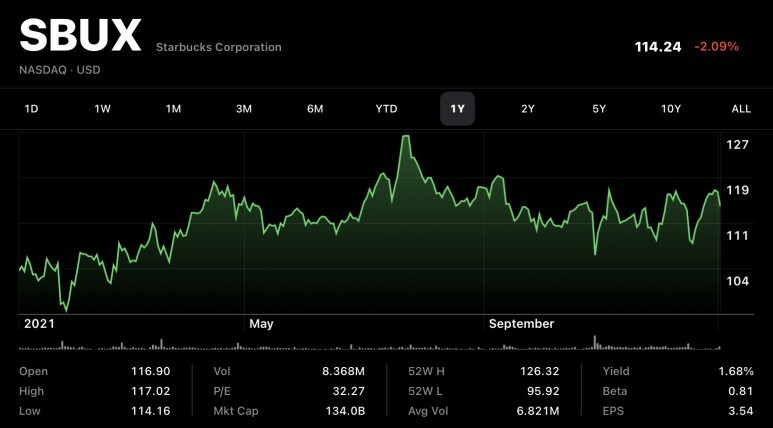This screenshot has height=428, width=773.
Task: Toggle the -2.09% change value
Action: (717, 47)
